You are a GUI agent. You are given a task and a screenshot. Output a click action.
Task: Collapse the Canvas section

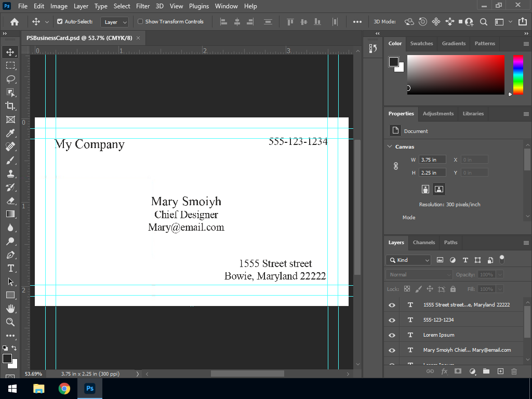390,147
